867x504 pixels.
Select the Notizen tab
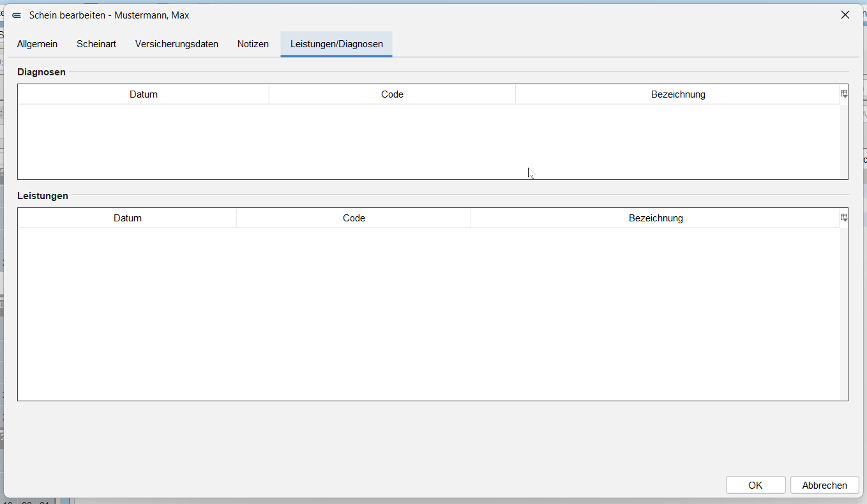tap(253, 44)
